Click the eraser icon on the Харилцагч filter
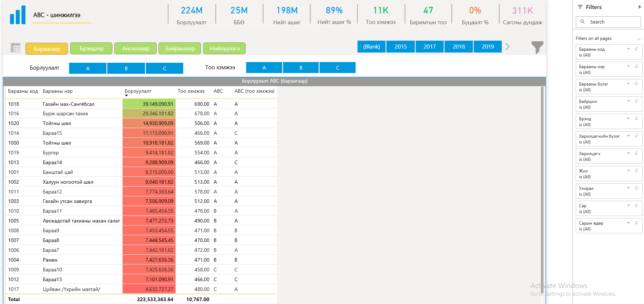644x304 pixels. click(x=636, y=153)
